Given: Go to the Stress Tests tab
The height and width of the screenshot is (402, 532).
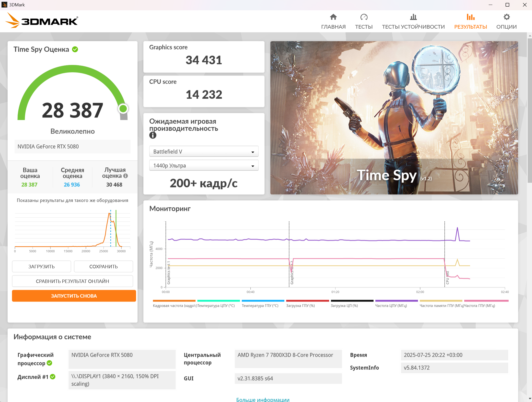Looking at the screenshot, I should tap(413, 27).
